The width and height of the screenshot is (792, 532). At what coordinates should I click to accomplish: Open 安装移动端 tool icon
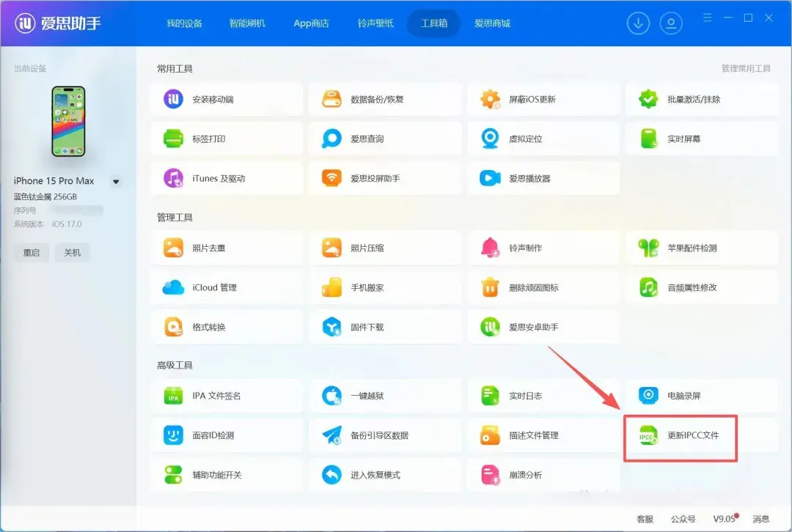tap(173, 99)
